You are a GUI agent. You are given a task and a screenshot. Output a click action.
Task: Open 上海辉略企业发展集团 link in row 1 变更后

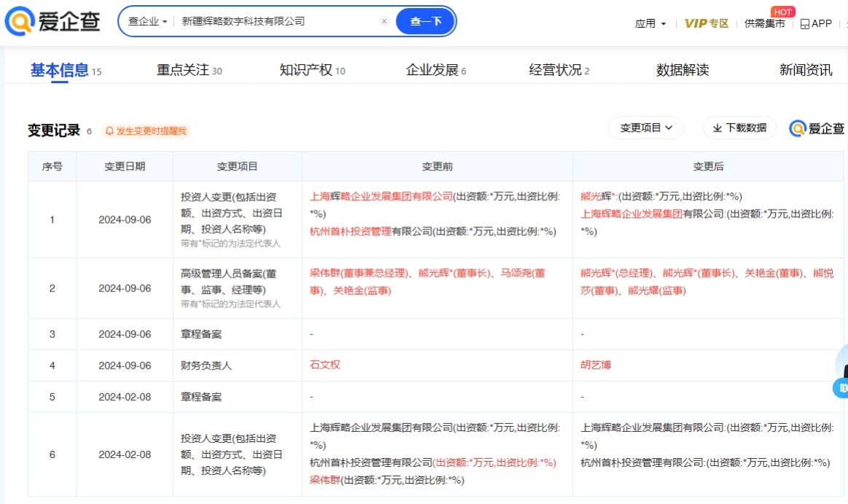[631, 213]
